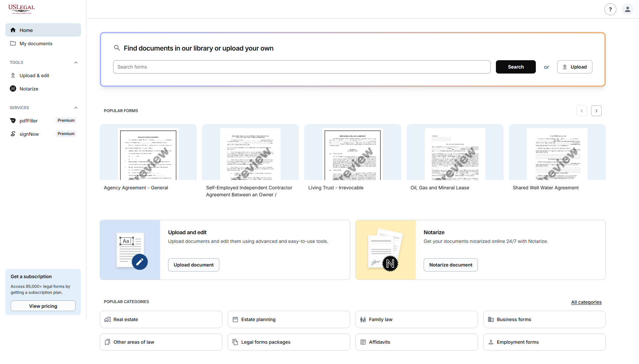
Task: Click the black Search button
Action: 516,67
